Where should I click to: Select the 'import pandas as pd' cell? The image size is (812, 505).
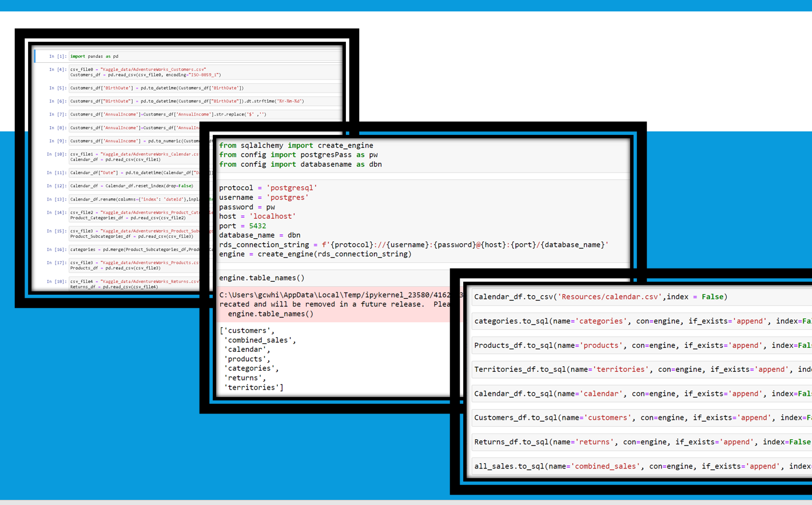205,57
